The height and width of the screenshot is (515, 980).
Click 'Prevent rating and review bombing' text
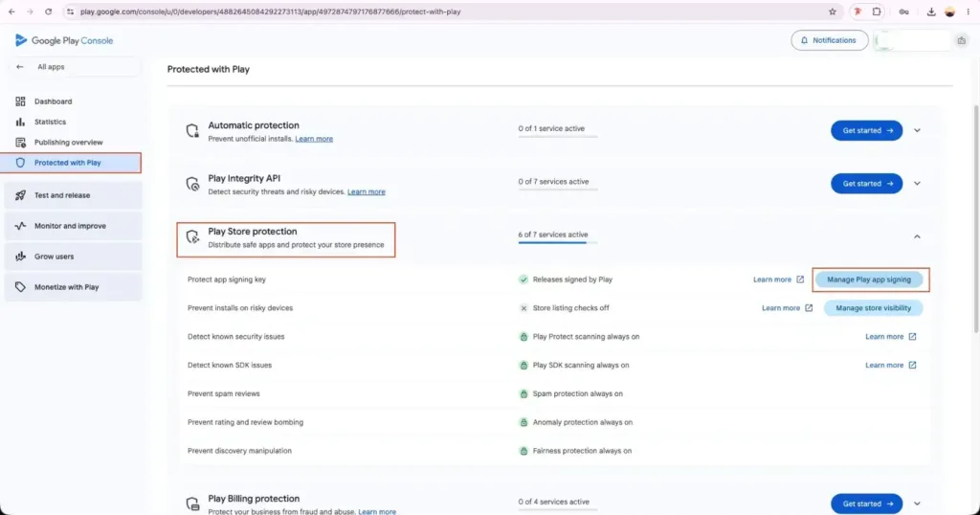[245, 422]
